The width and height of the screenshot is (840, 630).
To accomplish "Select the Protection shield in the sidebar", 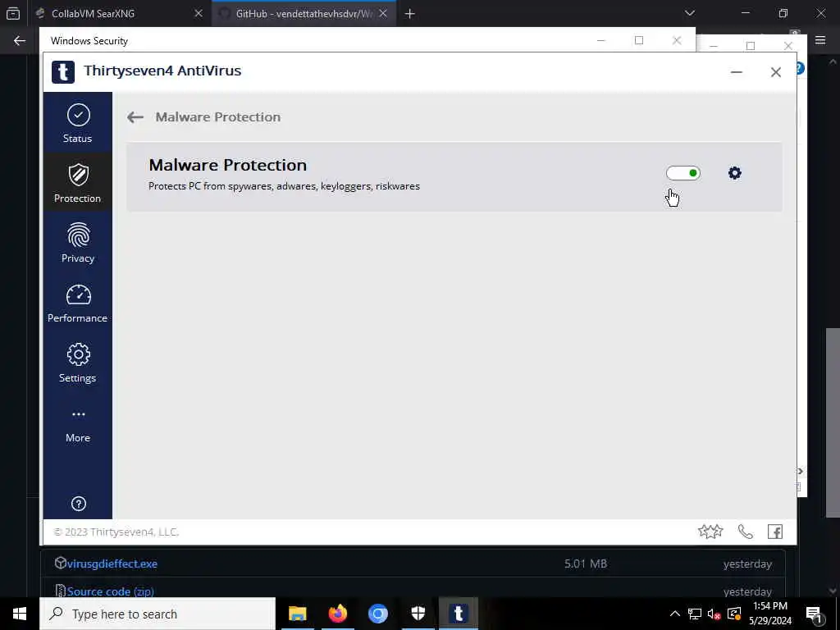I will click(78, 183).
